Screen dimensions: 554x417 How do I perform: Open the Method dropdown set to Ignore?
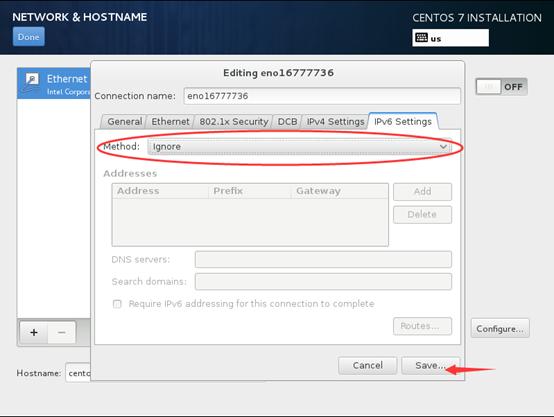[299, 147]
